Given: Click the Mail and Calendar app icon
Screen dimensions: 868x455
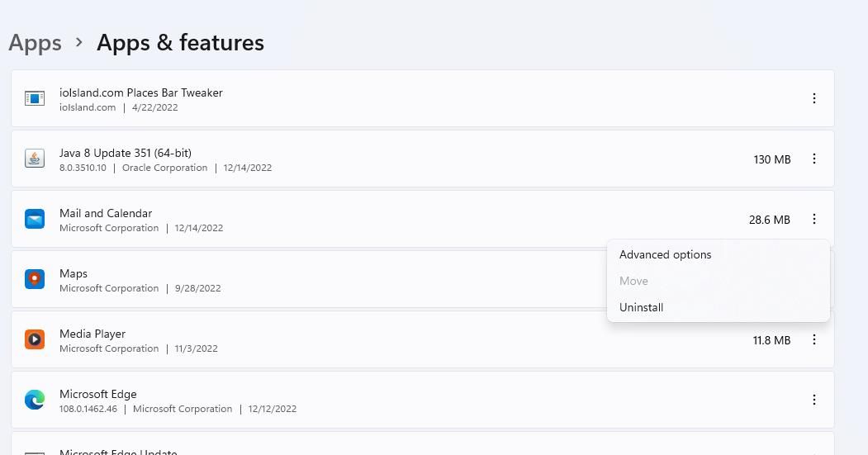Looking at the screenshot, I should point(35,219).
